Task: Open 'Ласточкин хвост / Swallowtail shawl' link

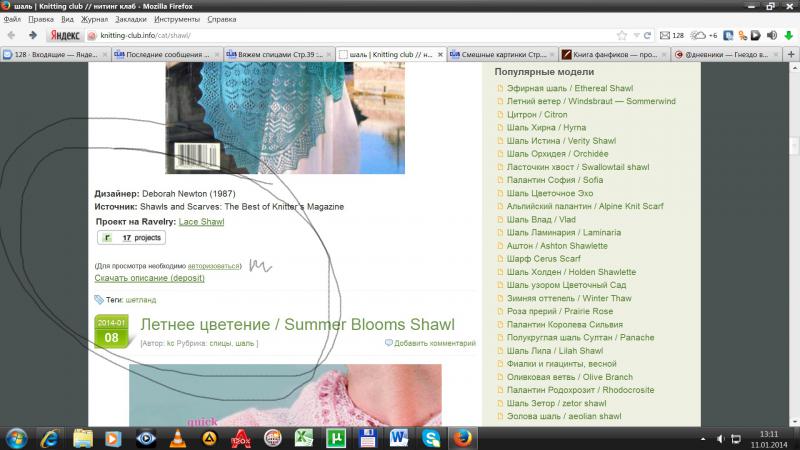Action: (578, 167)
